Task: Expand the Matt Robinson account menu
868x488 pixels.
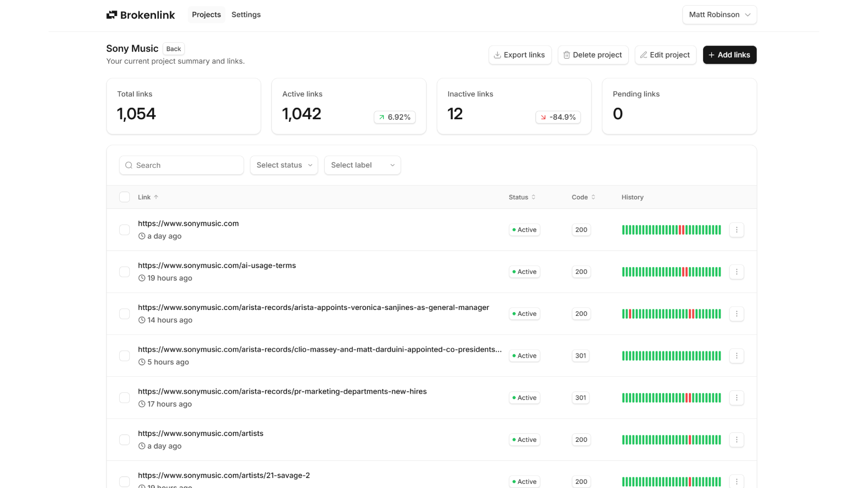Action: 719,15
